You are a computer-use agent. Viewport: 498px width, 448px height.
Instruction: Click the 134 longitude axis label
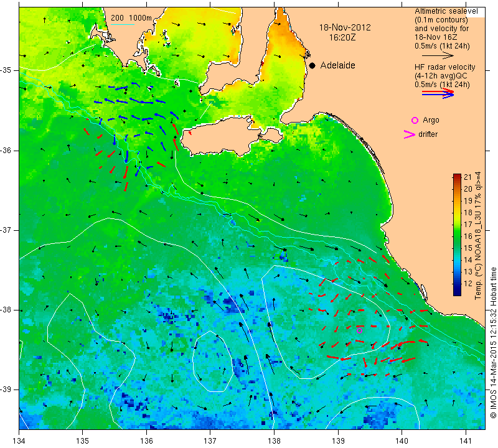pyautogui.click(x=19, y=441)
